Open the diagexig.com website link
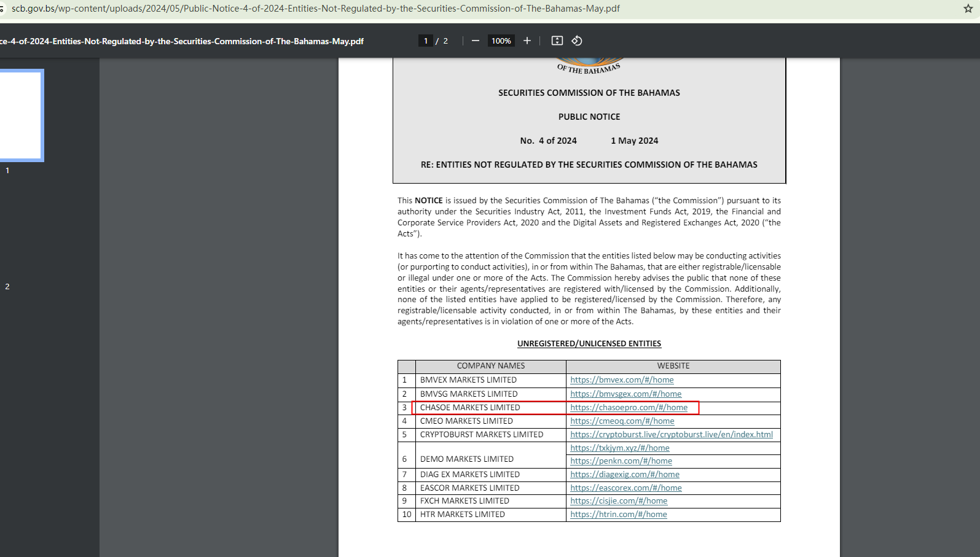 (624, 475)
